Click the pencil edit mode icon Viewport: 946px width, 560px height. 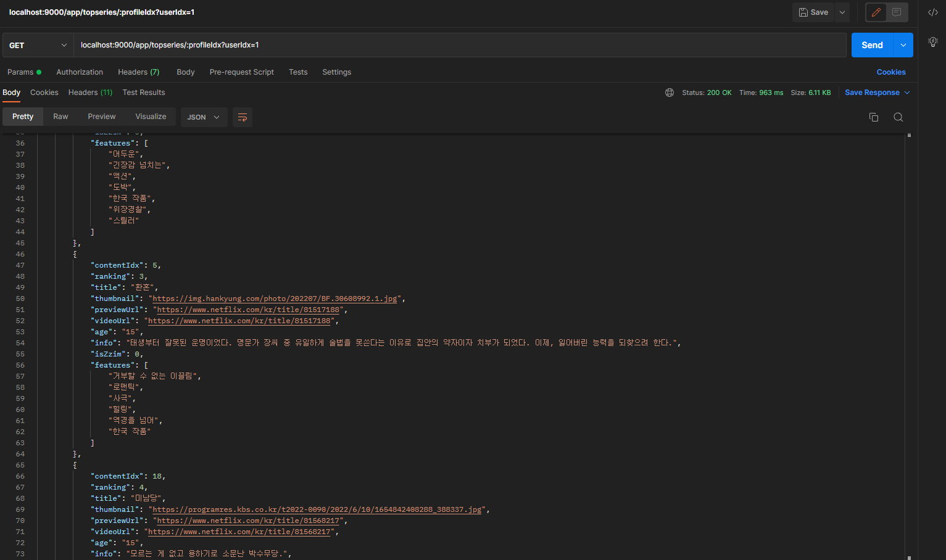876,12
